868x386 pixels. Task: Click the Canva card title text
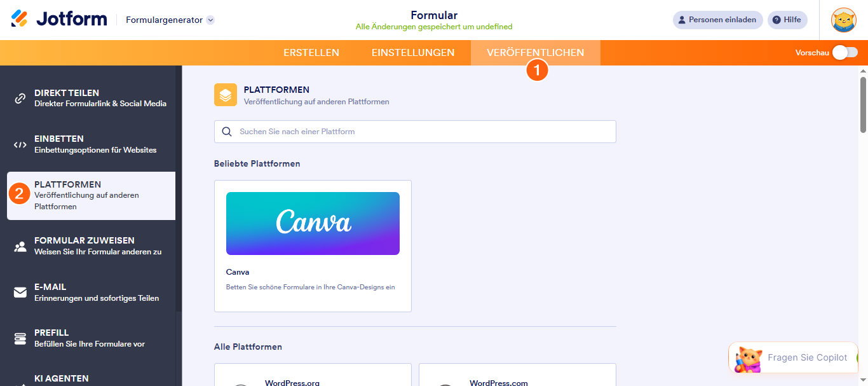coord(238,272)
